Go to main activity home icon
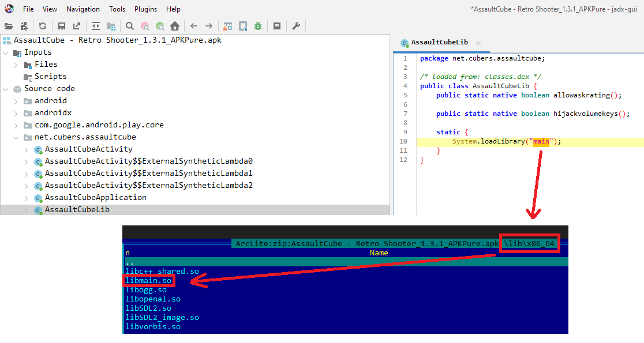Screen dimensions: 644x343 [174, 27]
